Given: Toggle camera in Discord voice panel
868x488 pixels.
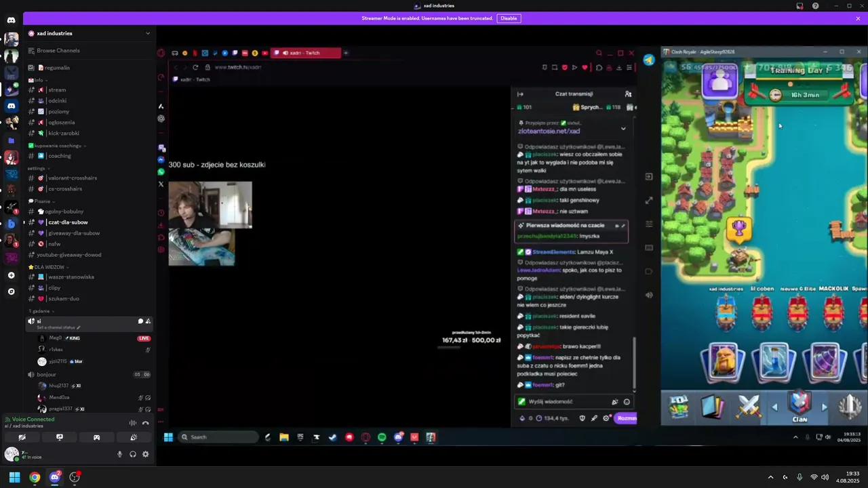Looking at the screenshot, I should (22, 438).
